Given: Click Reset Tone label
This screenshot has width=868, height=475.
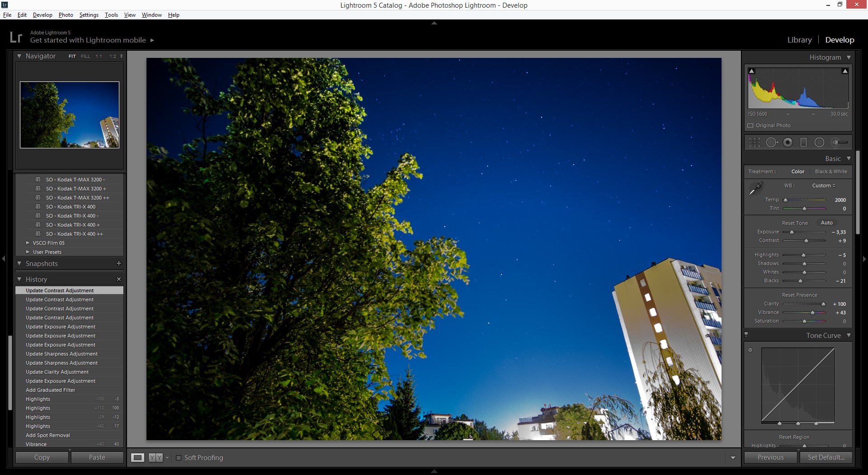Looking at the screenshot, I should 795,223.
